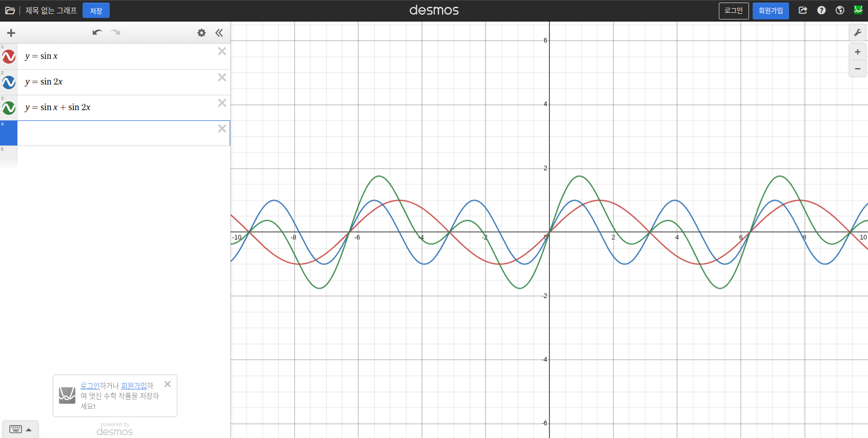Click the graph title 제목 없는 그래프
This screenshot has width=868, height=438.
51,10
